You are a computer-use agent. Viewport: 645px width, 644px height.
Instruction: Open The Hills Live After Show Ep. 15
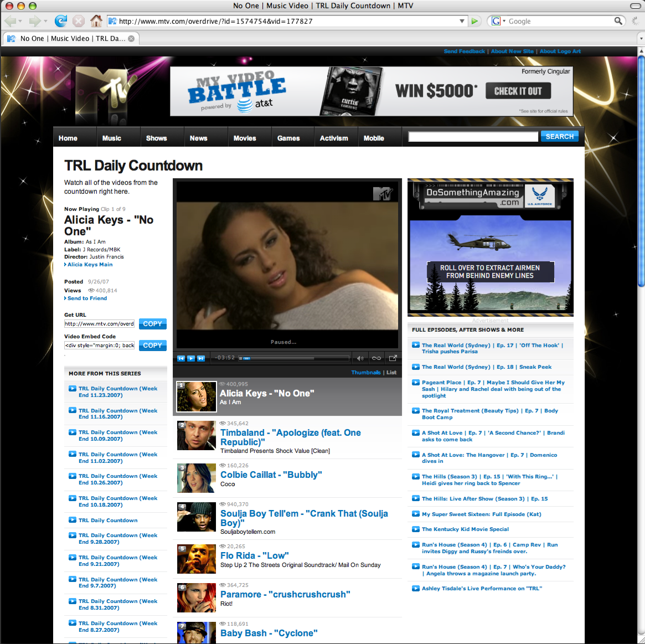click(484, 499)
